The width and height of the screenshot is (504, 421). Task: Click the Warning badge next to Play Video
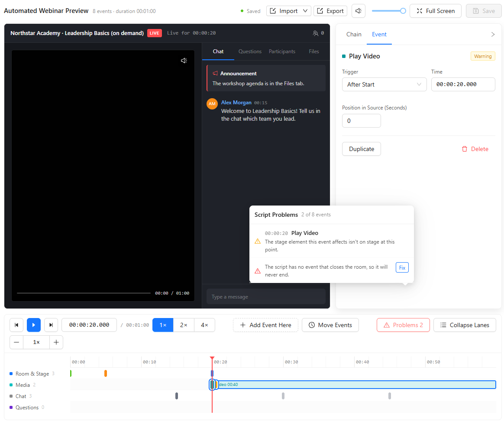(483, 56)
